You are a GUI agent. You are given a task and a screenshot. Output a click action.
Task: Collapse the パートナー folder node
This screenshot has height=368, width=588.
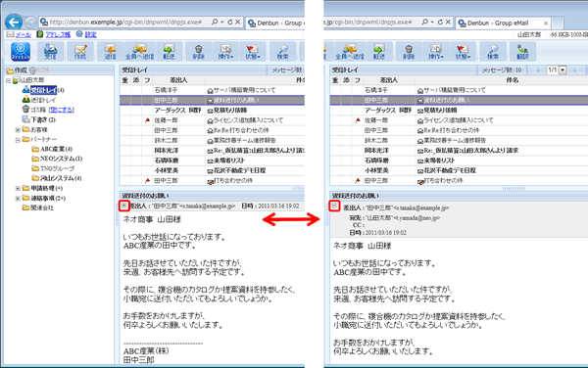click(18, 140)
